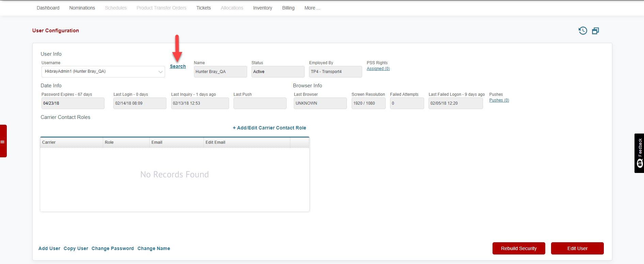Expand the Username dropdown

tap(160, 72)
